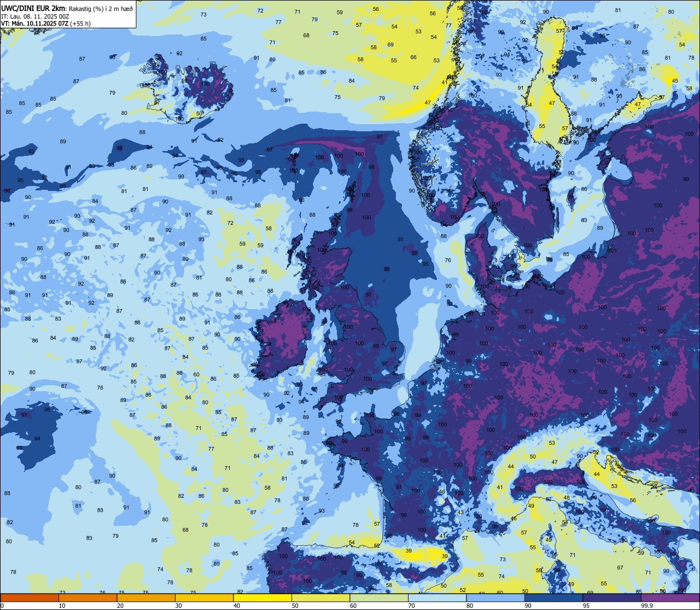Click the 'UWC/DINI EUR 2km' map title
Image resolution: width=700 pixels, height=610 pixels.
click(x=33, y=8)
